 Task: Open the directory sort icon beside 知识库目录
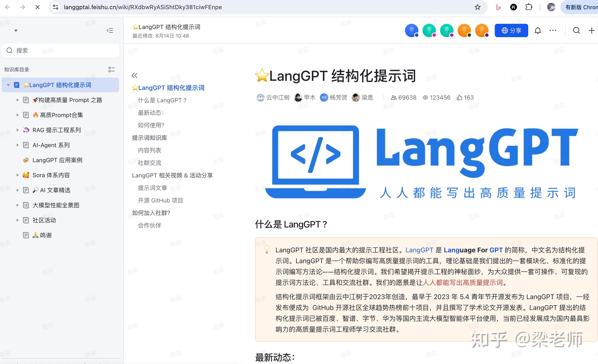coord(112,70)
